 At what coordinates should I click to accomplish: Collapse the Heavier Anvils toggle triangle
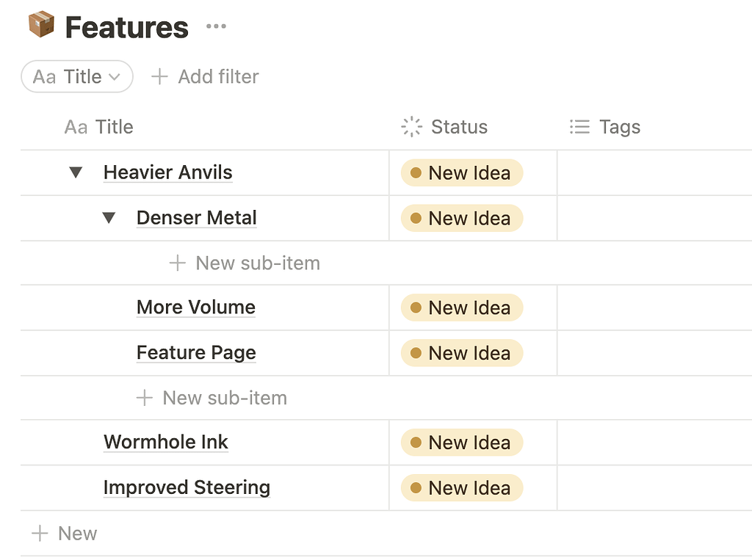pos(76,172)
